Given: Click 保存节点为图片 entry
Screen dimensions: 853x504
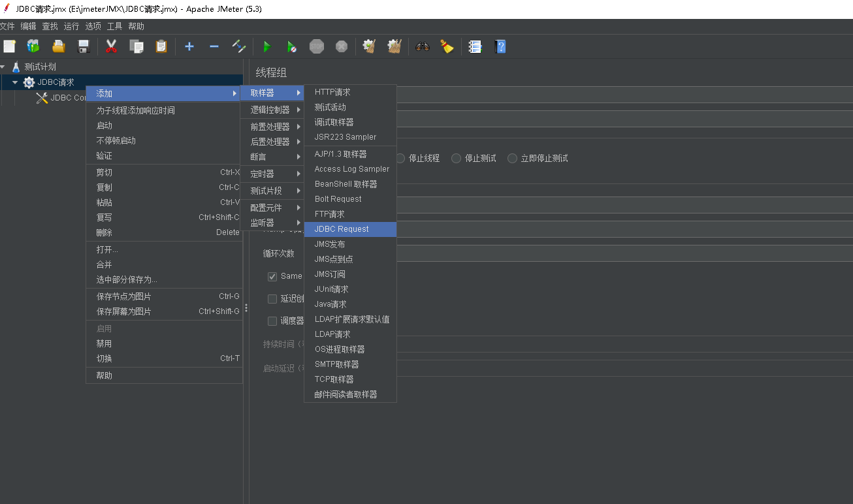Looking at the screenshot, I should [164, 296].
